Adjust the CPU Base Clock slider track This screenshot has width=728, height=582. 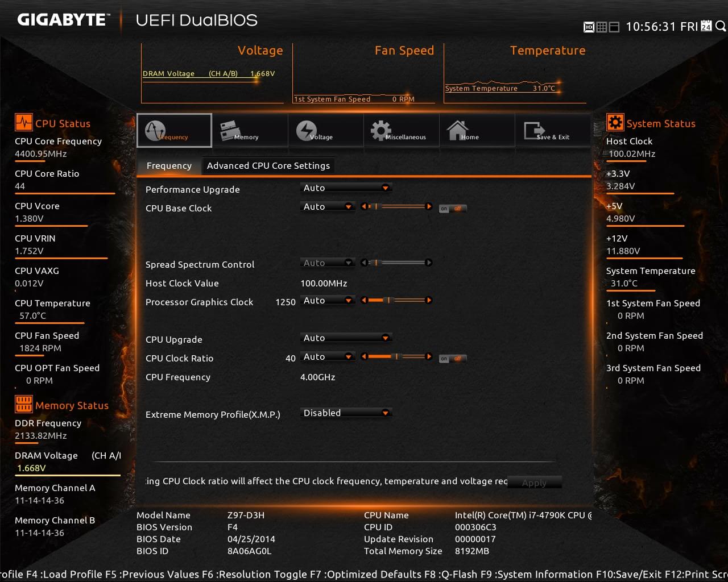point(396,207)
